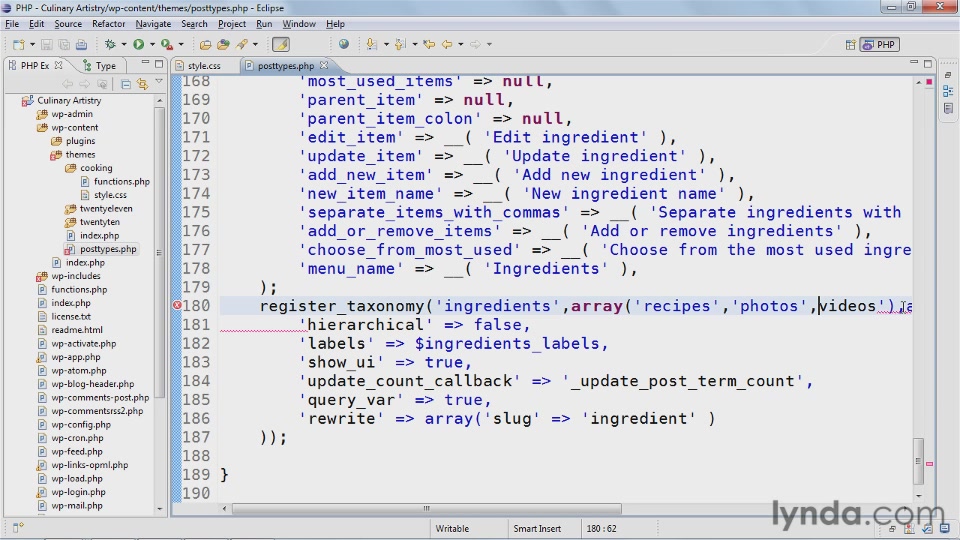960x540 pixels.
Task: Click the web browser globe icon
Action: click(x=344, y=44)
